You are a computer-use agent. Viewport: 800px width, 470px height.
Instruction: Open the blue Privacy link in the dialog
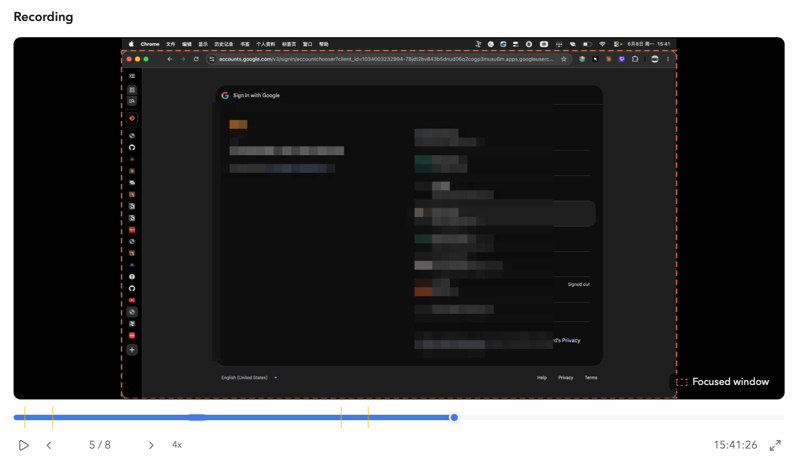coord(571,340)
